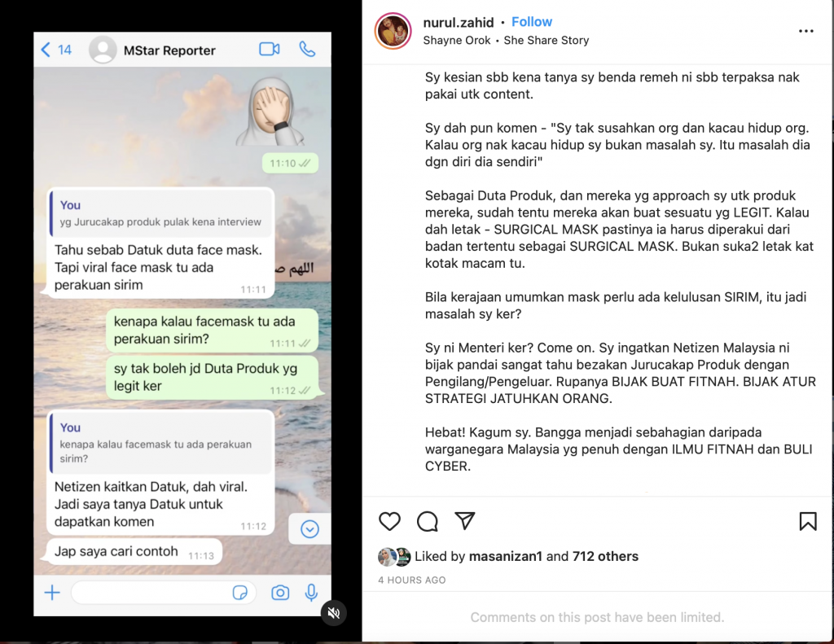The width and height of the screenshot is (834, 644).
Task: Open the plus attachment menu
Action: [x=52, y=593]
